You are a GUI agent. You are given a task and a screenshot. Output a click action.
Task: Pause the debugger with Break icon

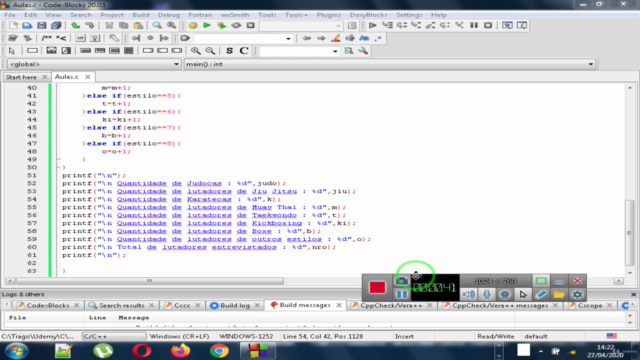[x=473, y=25]
